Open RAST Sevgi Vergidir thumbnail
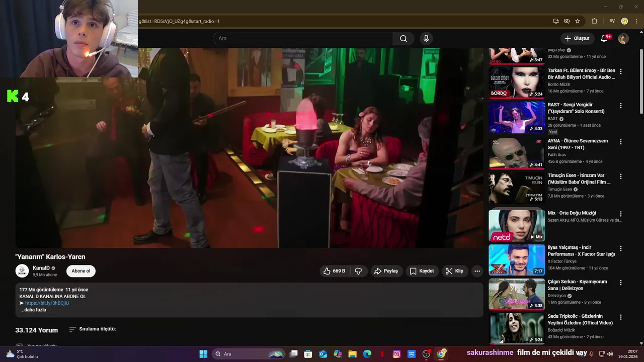The height and width of the screenshot is (362, 644). 517,117
